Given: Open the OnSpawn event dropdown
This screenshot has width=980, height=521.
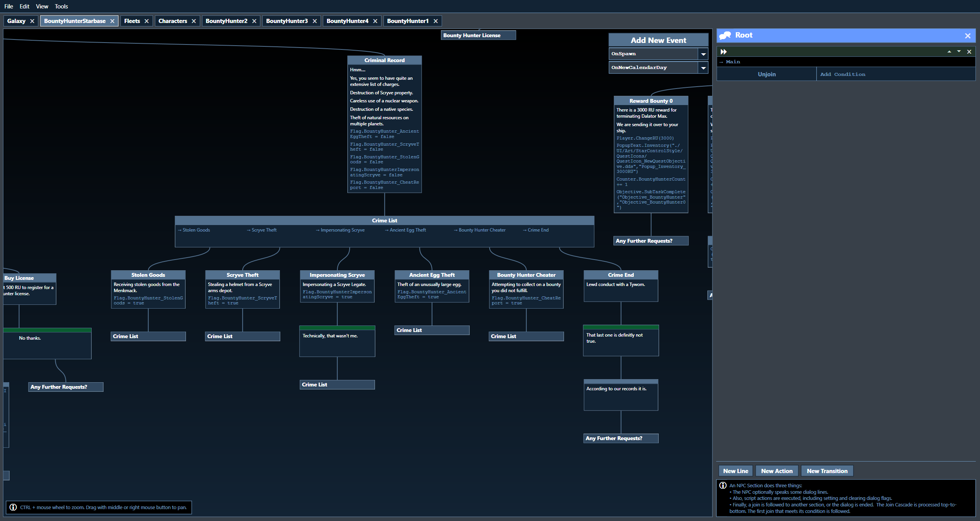Looking at the screenshot, I should point(703,54).
